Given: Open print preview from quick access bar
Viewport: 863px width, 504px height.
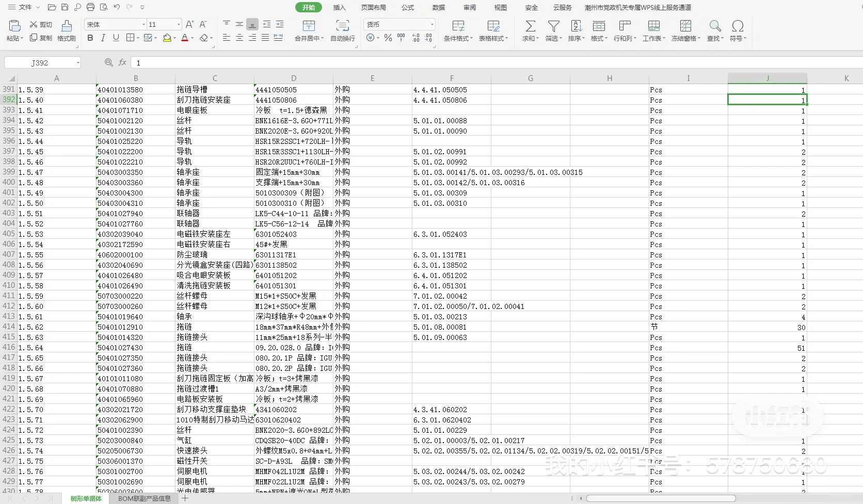Looking at the screenshot, I should click(104, 7).
